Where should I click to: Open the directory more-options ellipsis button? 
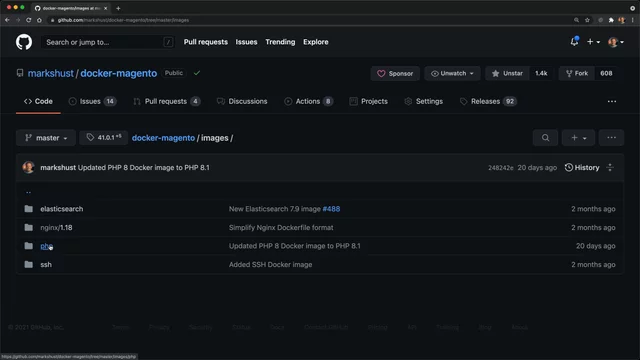(611, 138)
